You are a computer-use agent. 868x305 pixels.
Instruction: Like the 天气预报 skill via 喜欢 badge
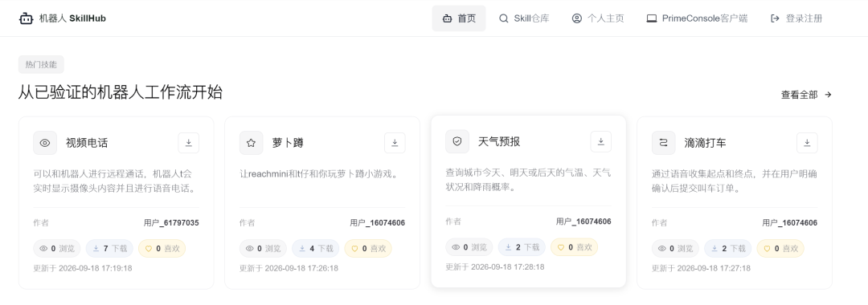(x=574, y=247)
